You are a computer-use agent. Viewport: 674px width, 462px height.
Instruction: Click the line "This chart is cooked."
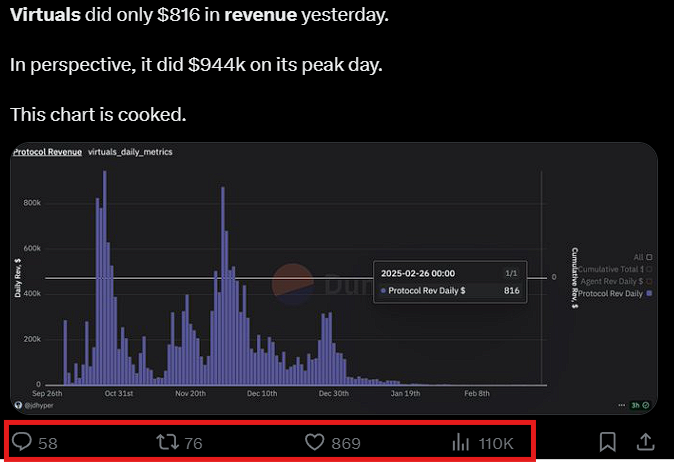click(98, 115)
